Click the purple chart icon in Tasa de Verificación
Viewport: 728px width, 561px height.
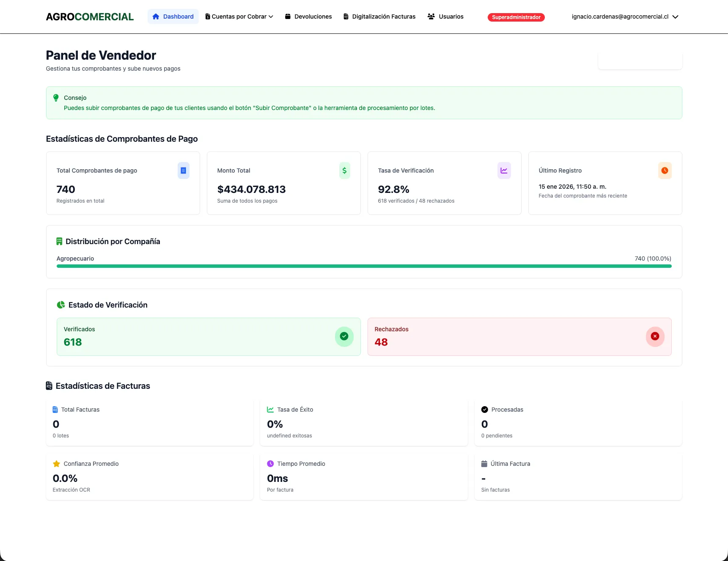(504, 170)
